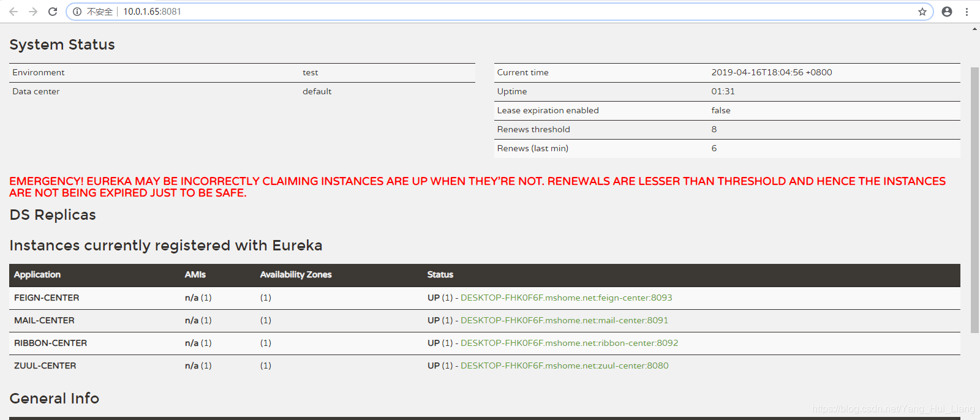
Task: Click the Renews (last min) label
Action: click(533, 148)
